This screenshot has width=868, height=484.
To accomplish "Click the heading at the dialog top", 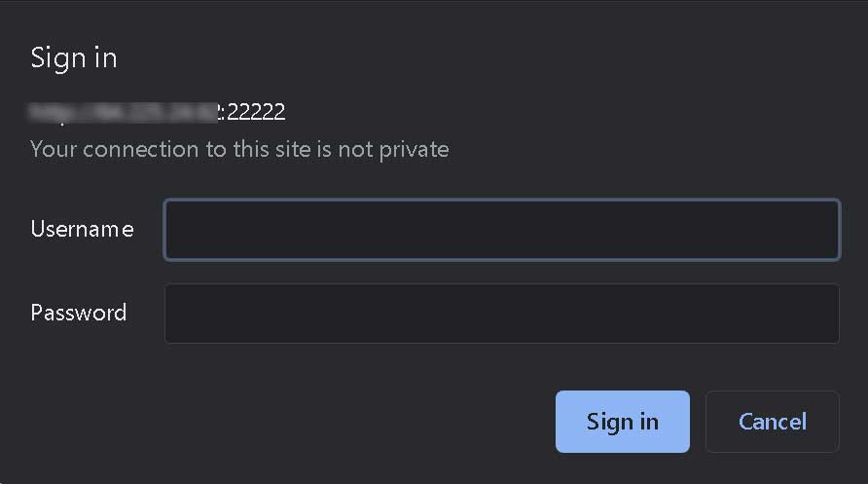I will click(x=74, y=57).
